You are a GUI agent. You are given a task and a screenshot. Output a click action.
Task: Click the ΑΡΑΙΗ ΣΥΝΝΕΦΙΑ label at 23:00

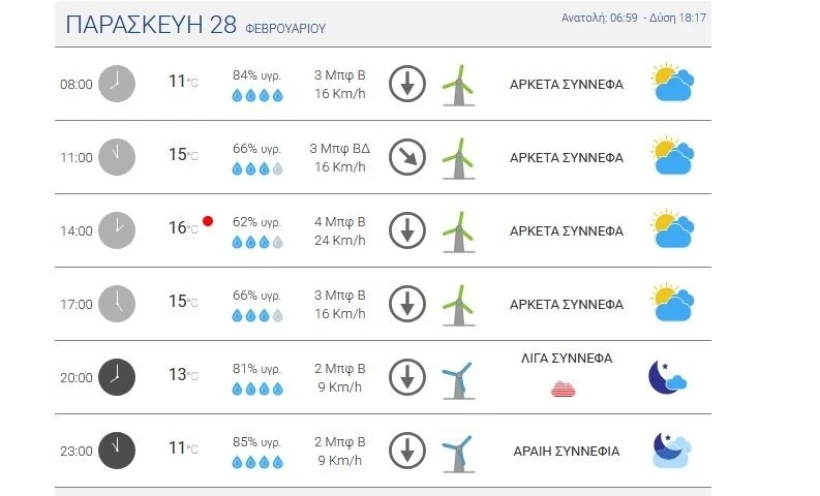[x=566, y=451]
